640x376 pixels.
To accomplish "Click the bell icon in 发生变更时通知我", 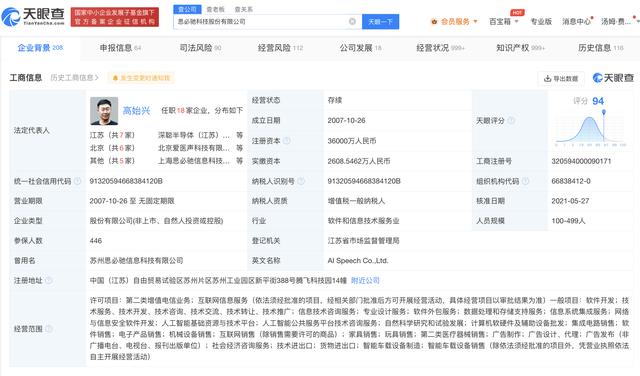I will click(115, 78).
